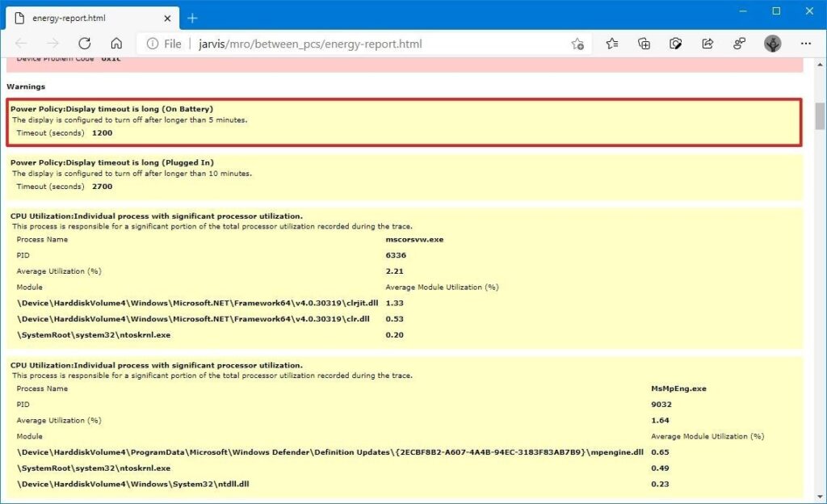The width and height of the screenshot is (827, 504).
Task: Maximize the browser window
Action: 776,11
